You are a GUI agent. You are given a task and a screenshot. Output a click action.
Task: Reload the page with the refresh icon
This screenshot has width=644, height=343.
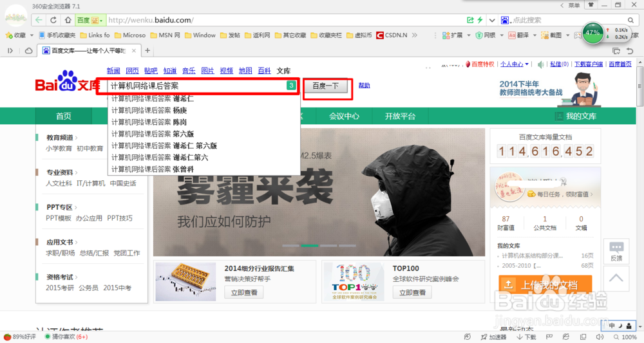click(53, 20)
